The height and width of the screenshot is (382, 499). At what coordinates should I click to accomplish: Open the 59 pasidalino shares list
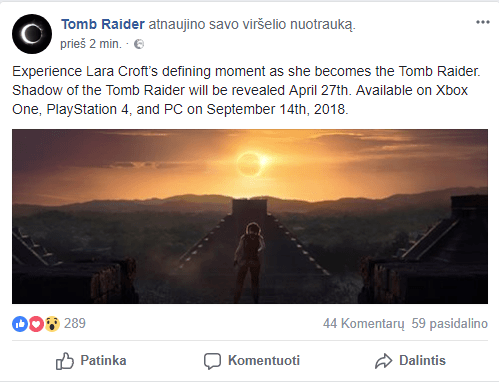(x=449, y=323)
